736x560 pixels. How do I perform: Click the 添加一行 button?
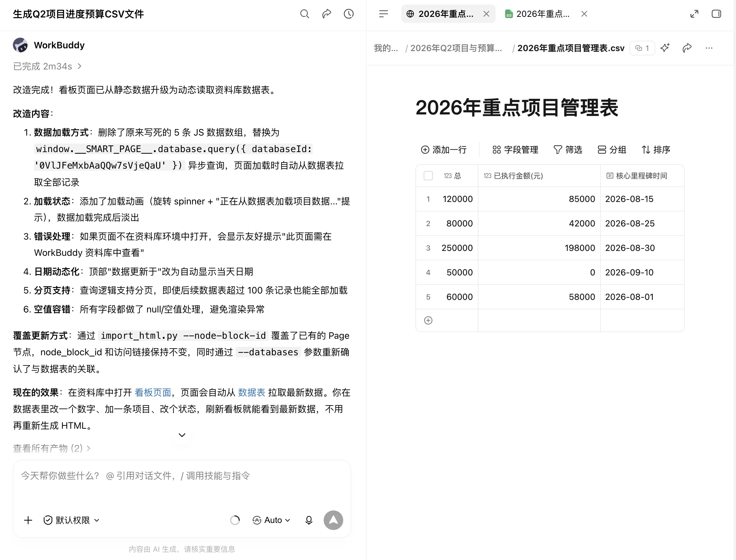(444, 150)
